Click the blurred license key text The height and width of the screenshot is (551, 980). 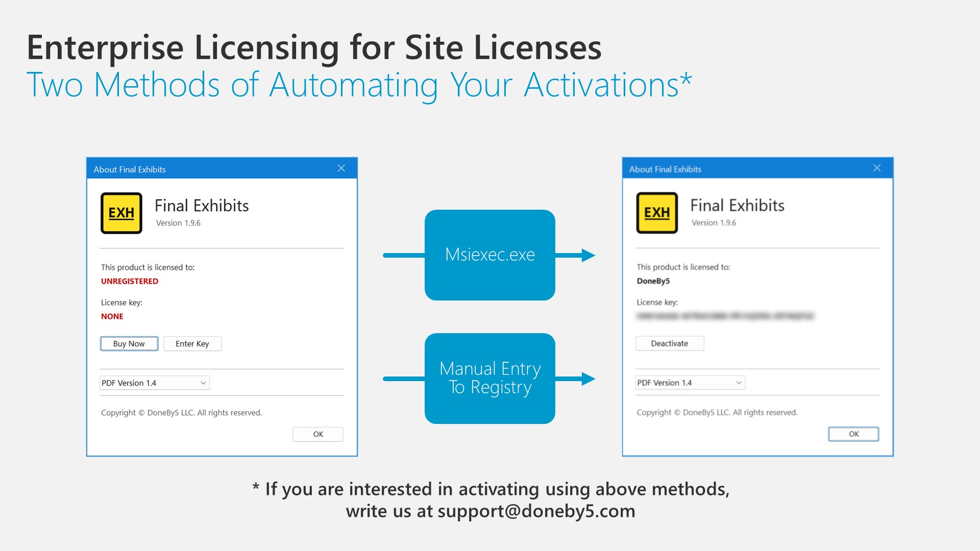725,316
